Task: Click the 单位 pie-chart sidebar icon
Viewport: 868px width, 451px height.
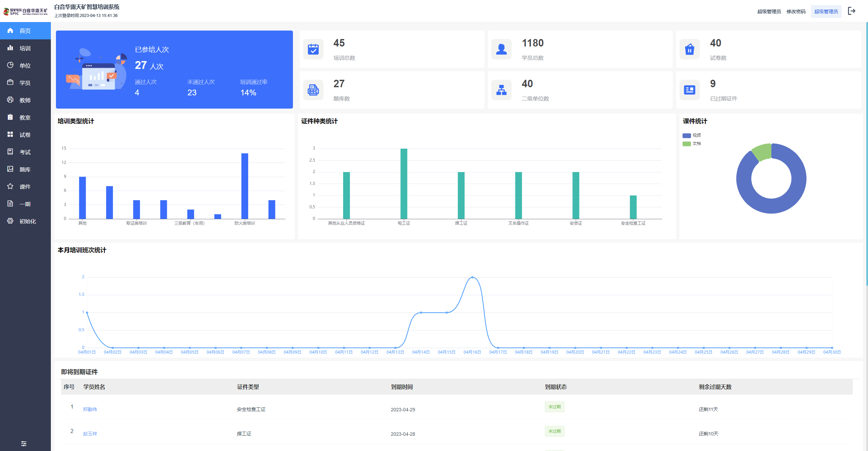Action: click(x=10, y=65)
